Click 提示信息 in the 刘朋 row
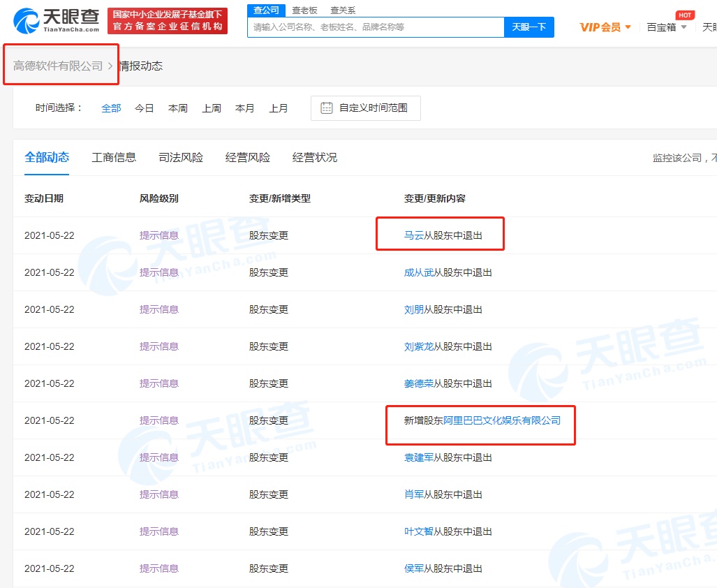 159,309
